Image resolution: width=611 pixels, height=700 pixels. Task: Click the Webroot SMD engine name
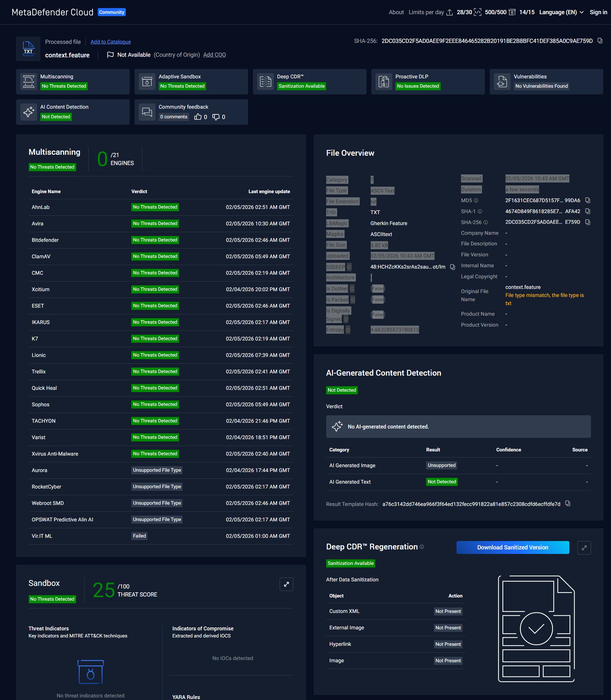tap(48, 503)
